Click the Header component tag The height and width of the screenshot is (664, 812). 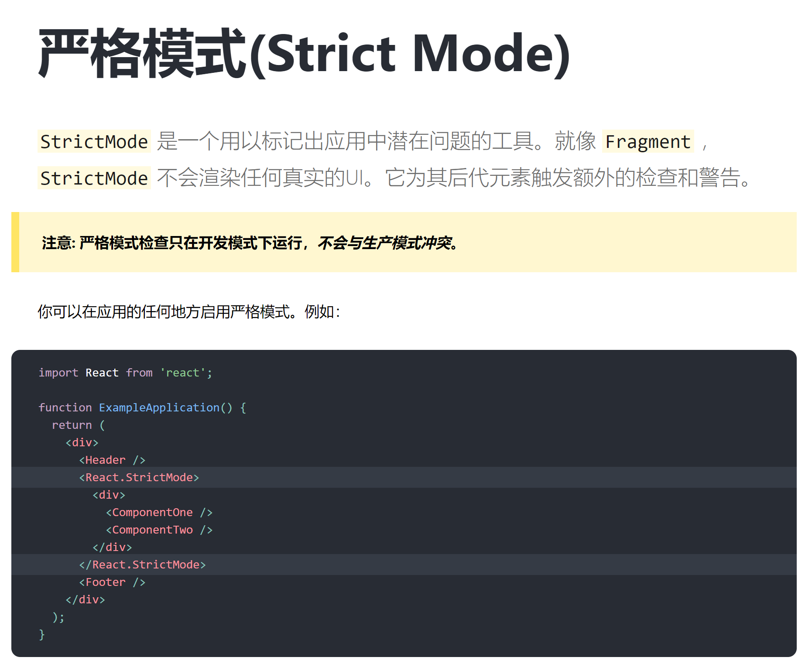coord(112,459)
